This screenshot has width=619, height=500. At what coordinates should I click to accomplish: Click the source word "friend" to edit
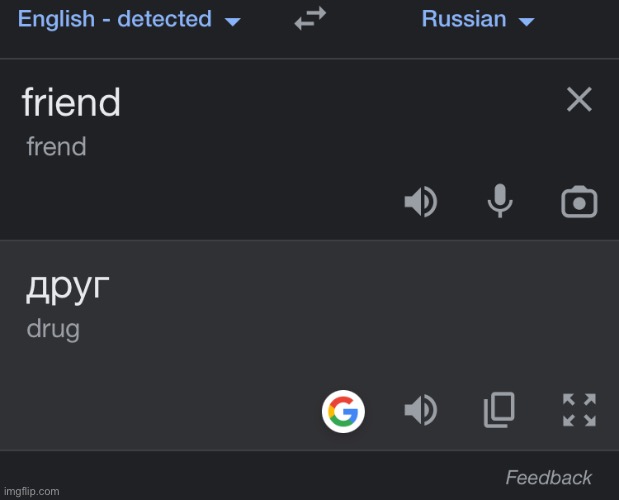click(71, 102)
